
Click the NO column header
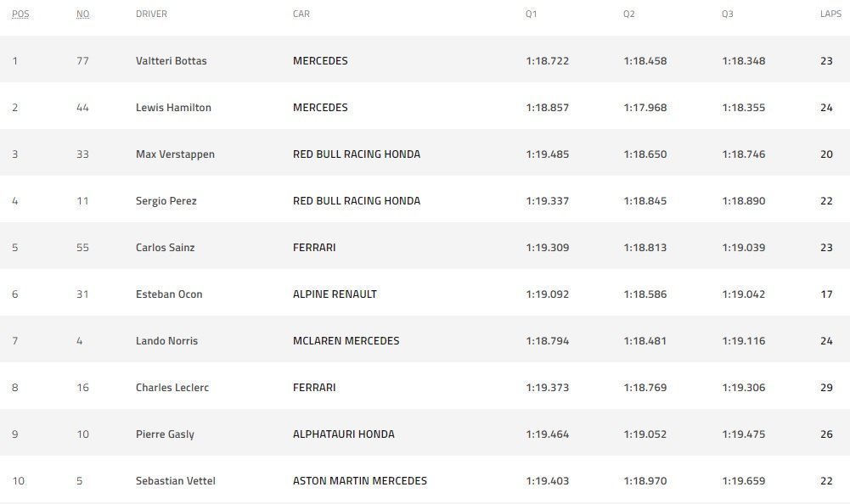[82, 14]
